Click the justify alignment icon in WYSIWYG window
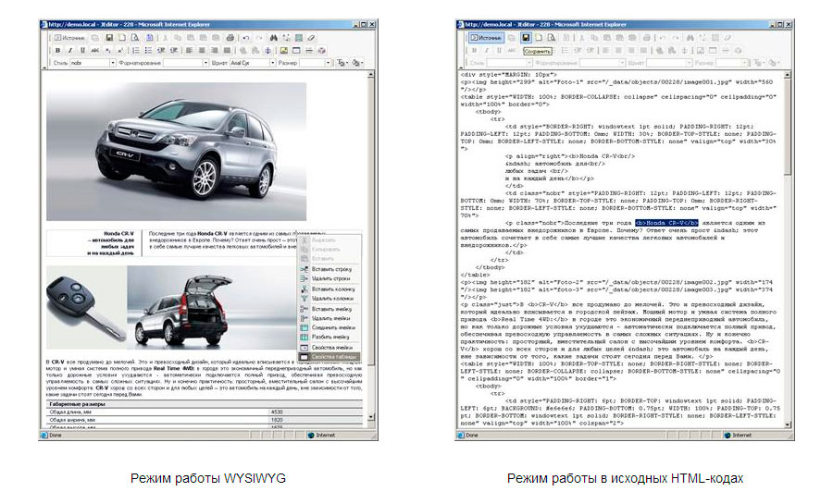Screen dimensions: 833x504 click(x=227, y=50)
